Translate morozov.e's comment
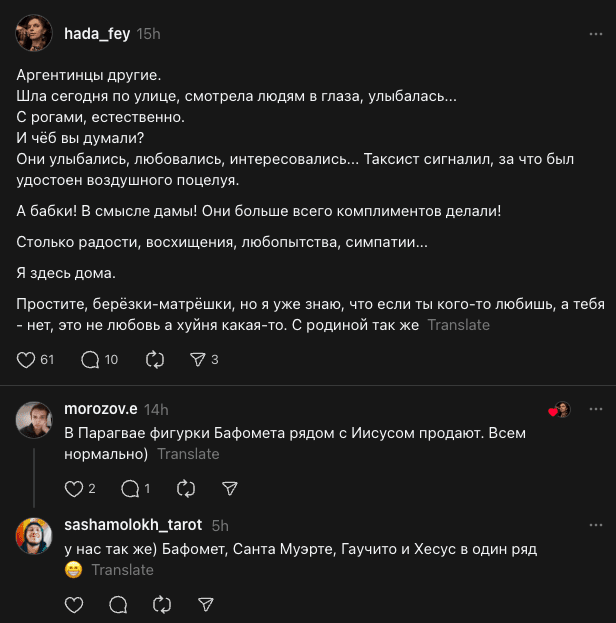 pos(188,454)
